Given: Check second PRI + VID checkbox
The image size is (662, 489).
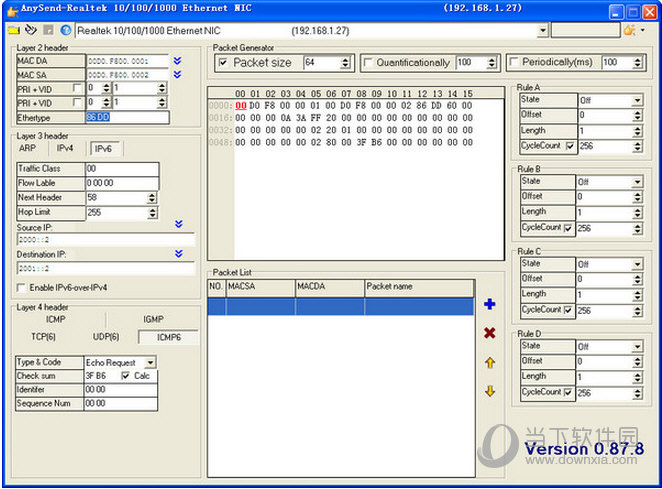Looking at the screenshot, I should pos(77,103).
